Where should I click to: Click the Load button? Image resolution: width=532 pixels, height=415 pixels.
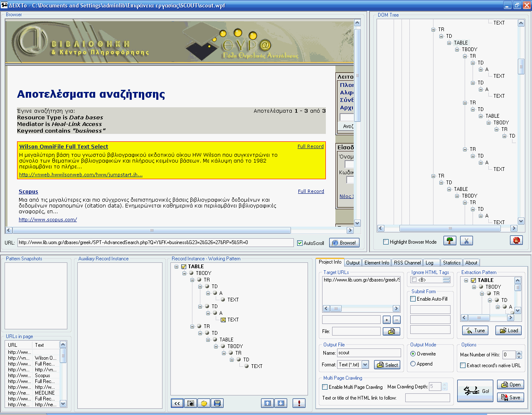coord(509,331)
